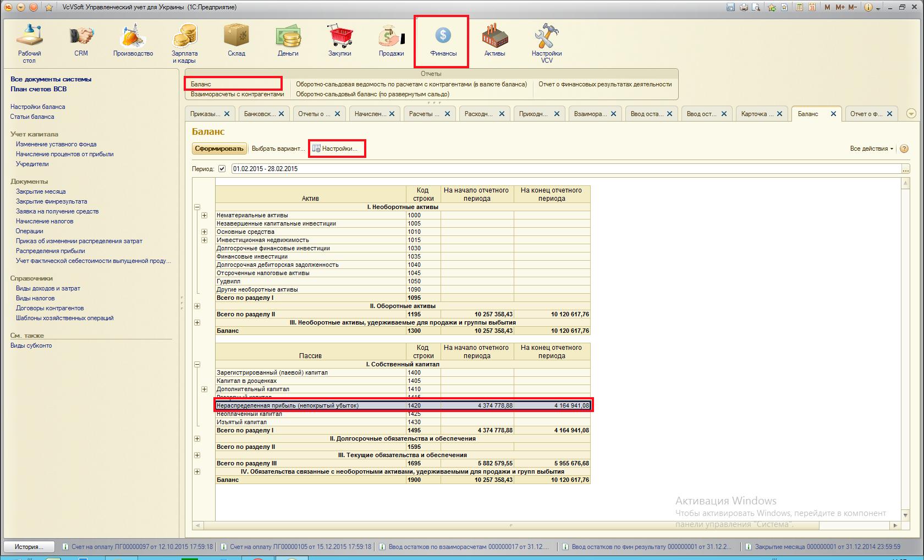The height and width of the screenshot is (560, 924).
Task: Open the Закрытие месяца link
Action: click(41, 191)
